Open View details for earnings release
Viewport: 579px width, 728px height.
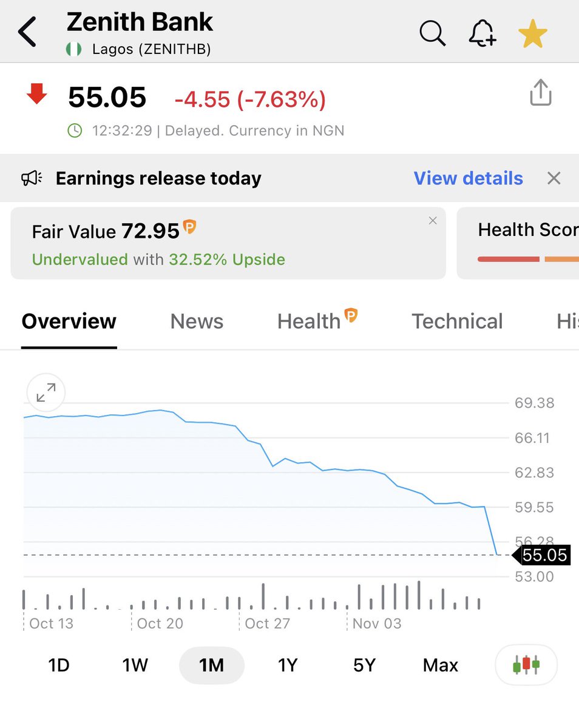pyautogui.click(x=468, y=178)
